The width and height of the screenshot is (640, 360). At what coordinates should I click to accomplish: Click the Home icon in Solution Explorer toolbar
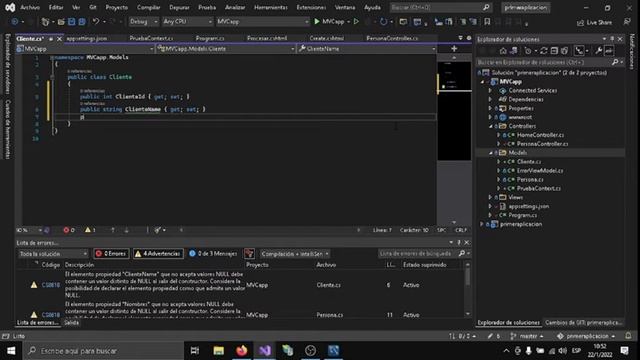coord(503,51)
